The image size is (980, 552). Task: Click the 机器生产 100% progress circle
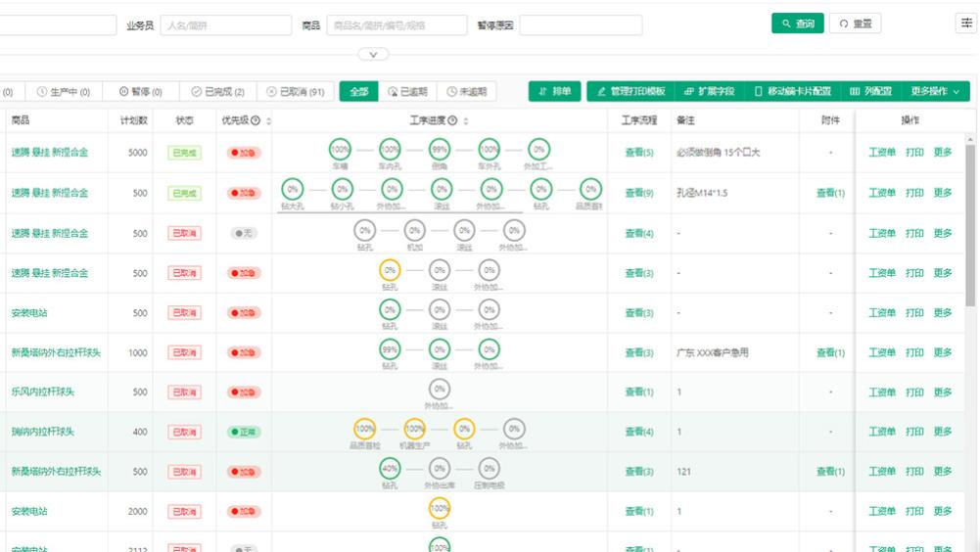point(414,429)
